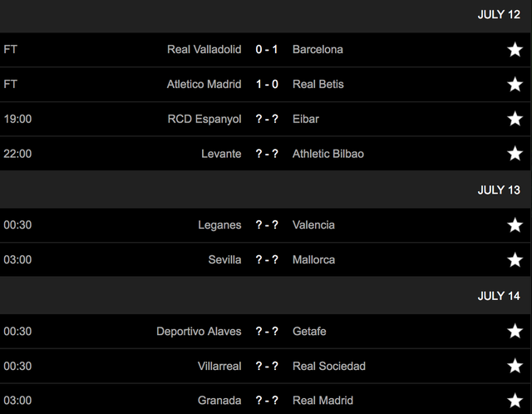
Task: Click the 0 - 1 score of Valladolid match
Action: 267,49
